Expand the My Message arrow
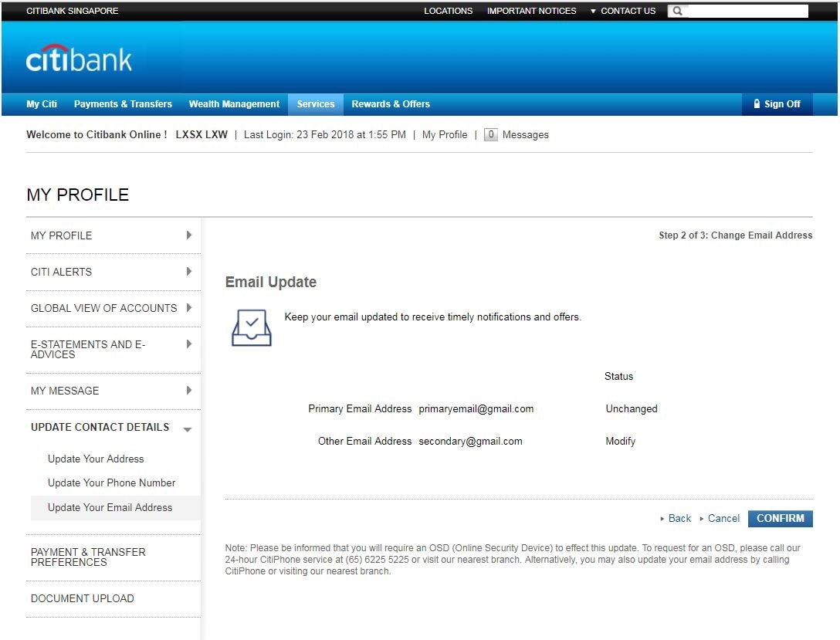Viewport: 840px width, 640px height. 189,391
